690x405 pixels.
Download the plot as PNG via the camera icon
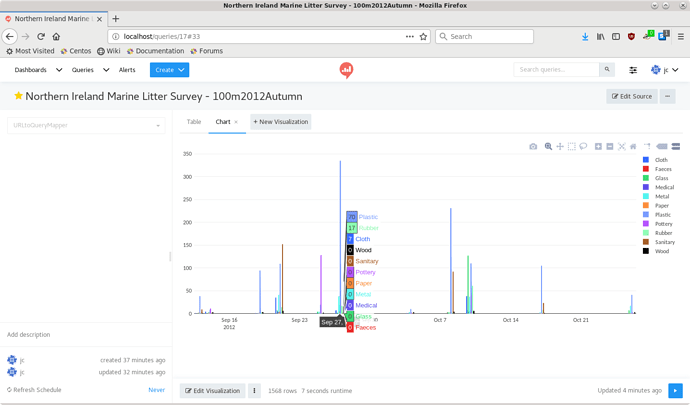(533, 147)
